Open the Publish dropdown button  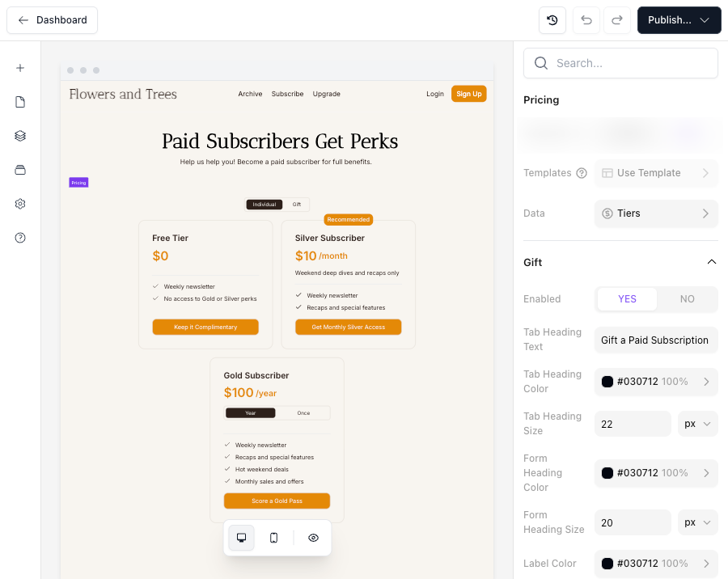[x=679, y=20]
